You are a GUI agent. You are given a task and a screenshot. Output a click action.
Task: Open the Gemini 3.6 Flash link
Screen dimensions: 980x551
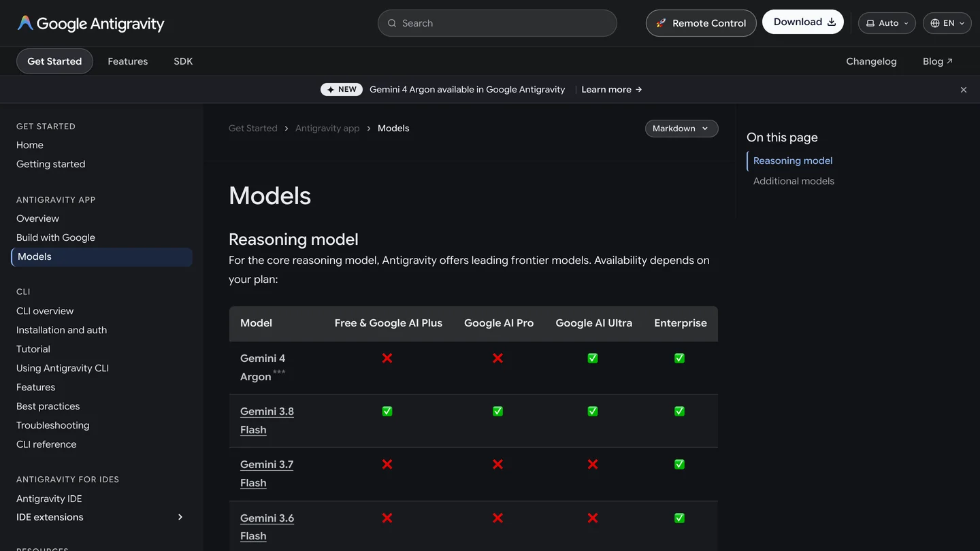(267, 527)
